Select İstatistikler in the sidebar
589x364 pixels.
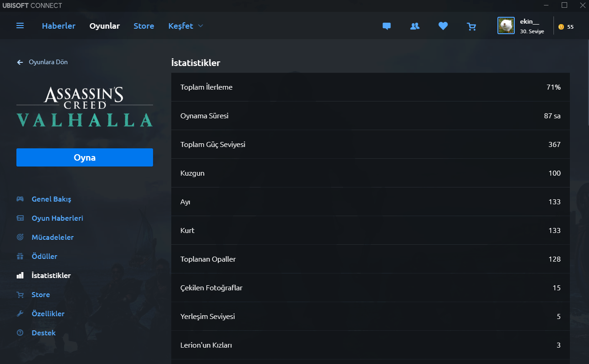coord(51,276)
